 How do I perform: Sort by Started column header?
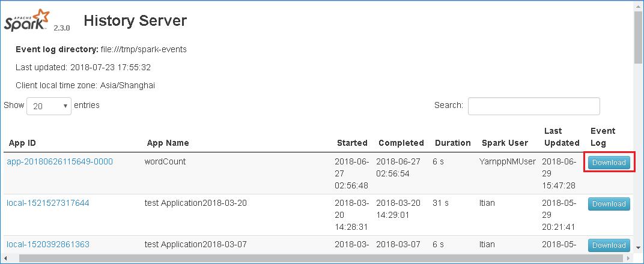coord(352,143)
